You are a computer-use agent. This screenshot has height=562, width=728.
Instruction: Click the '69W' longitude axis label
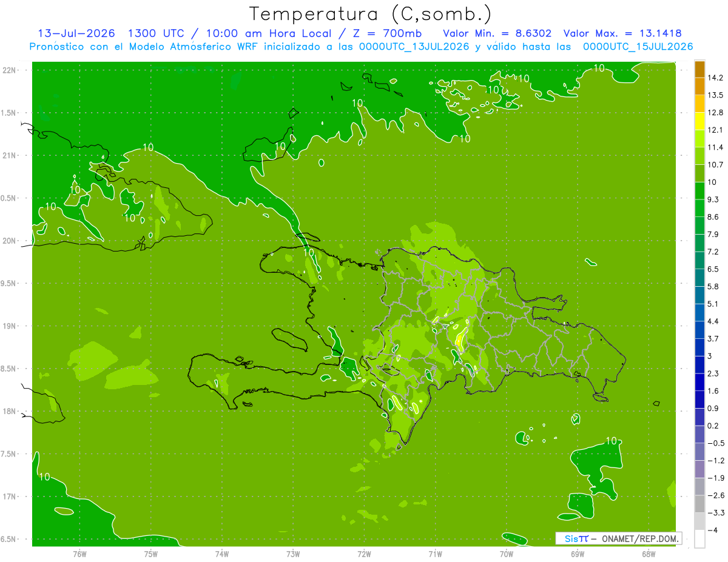577,554
